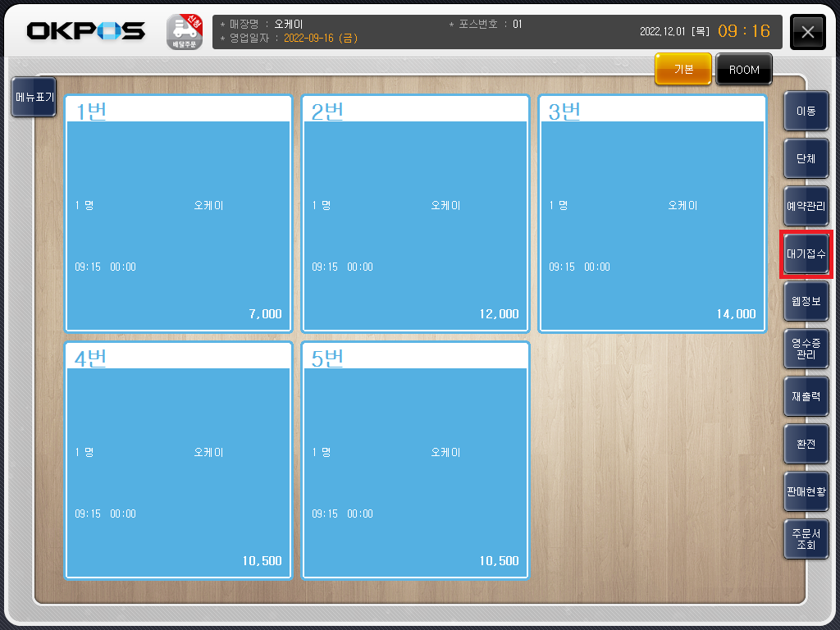This screenshot has height=630, width=840.
Task: Open table 3번 with 14,000 total
Action: (x=652, y=213)
